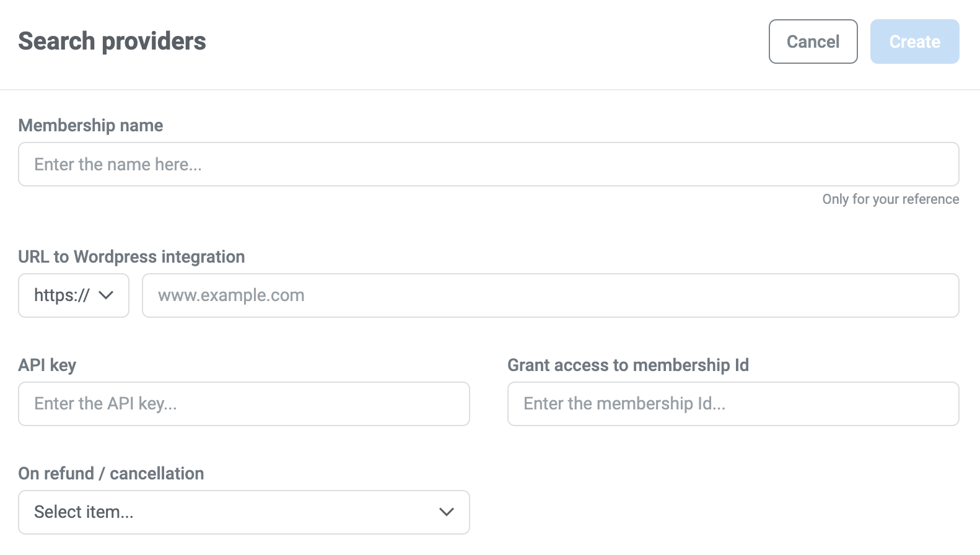
Task: Select the 'https://' protocol text
Action: 61,295
